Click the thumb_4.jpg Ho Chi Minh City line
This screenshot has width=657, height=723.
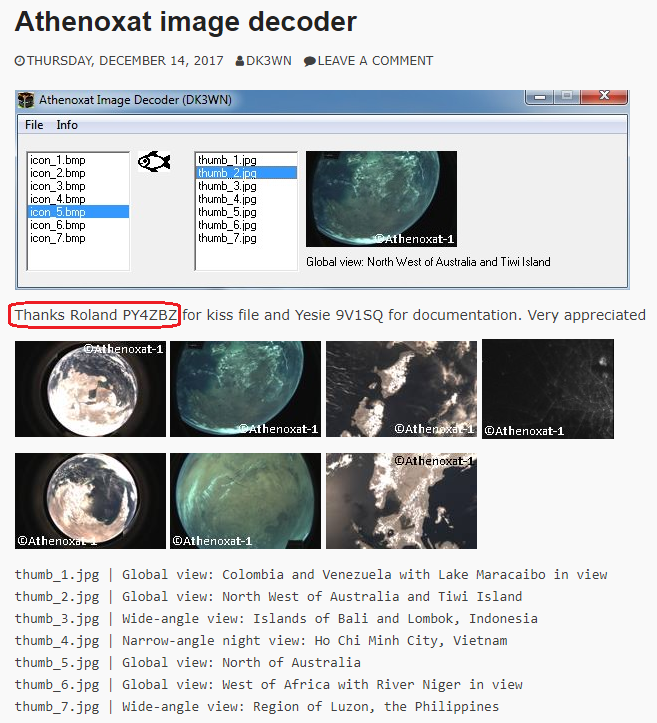click(x=261, y=640)
